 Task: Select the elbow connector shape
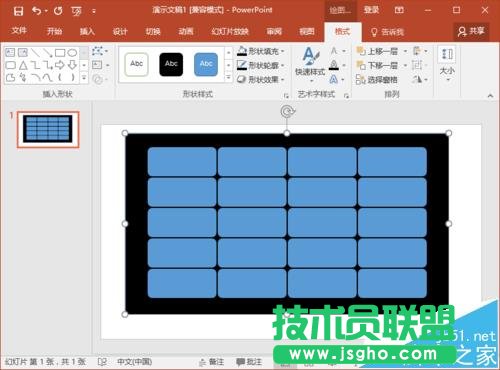35,65
